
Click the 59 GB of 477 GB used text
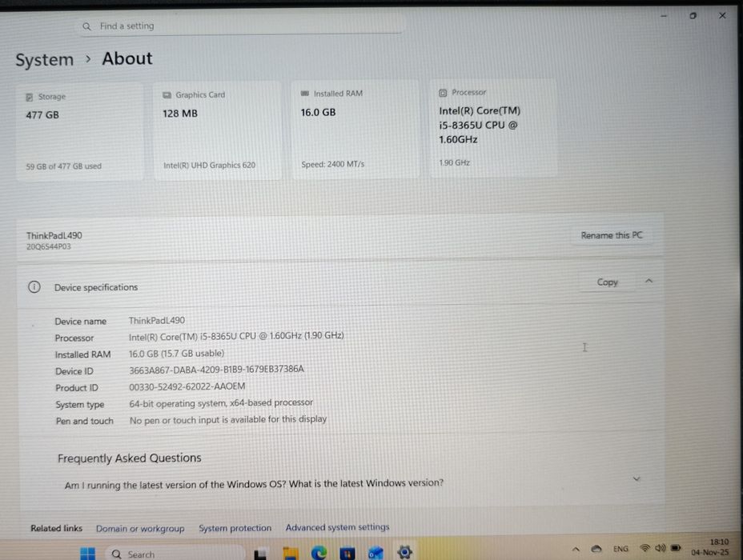pyautogui.click(x=63, y=166)
